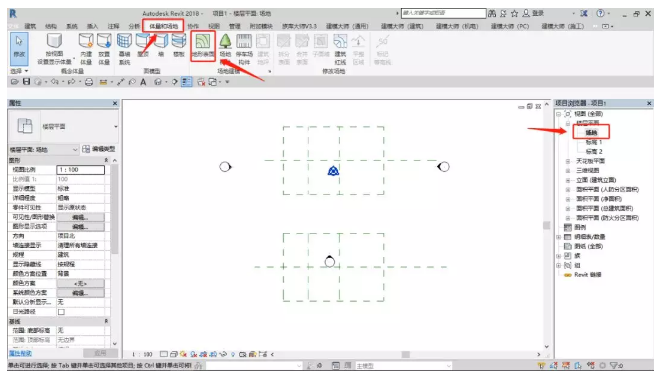Click the Split Surface (拆分表面) tool
This screenshot has height=376, width=660.
click(x=284, y=49)
